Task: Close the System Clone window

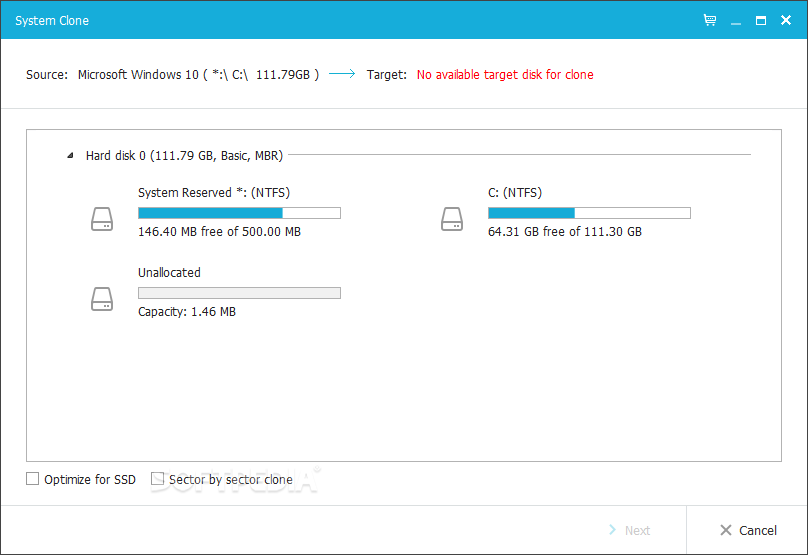Action: 785,20
